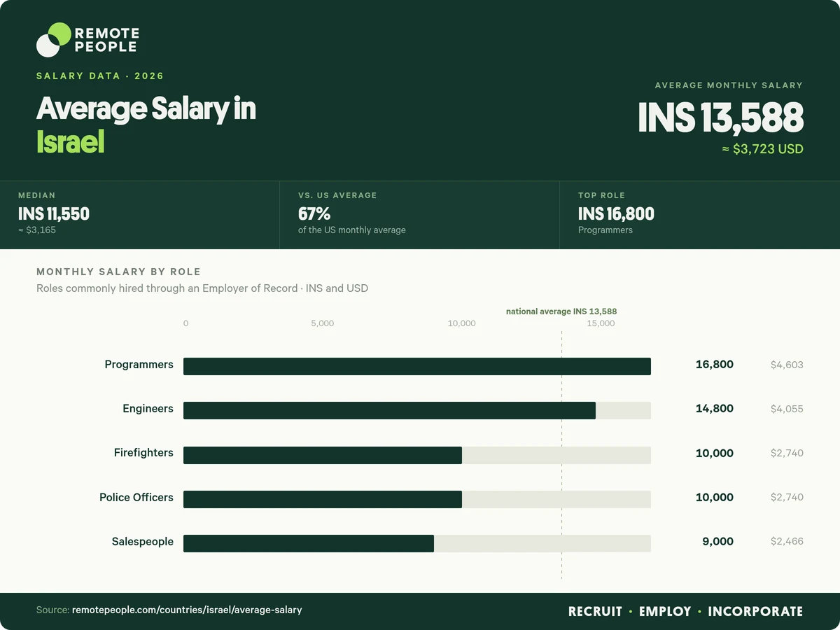Click the '$2,740' value in Police Officers row
The height and width of the screenshot is (630, 840).
click(x=787, y=498)
